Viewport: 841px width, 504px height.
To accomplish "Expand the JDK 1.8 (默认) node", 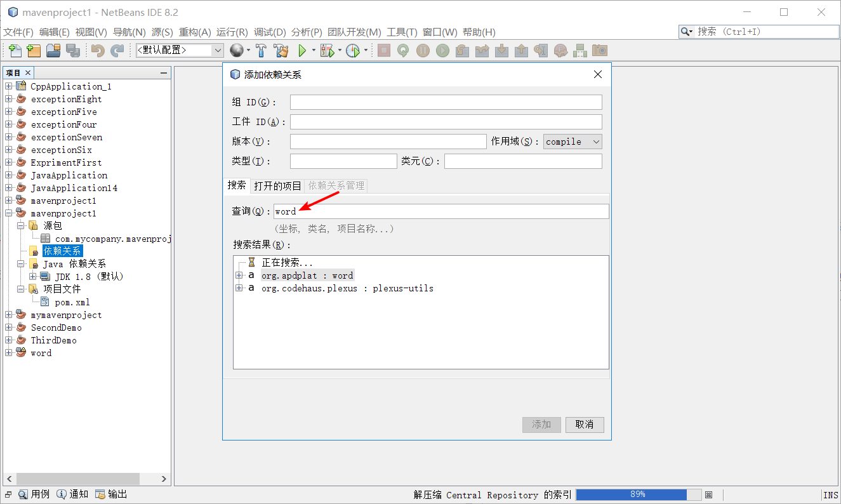I will click(x=33, y=277).
